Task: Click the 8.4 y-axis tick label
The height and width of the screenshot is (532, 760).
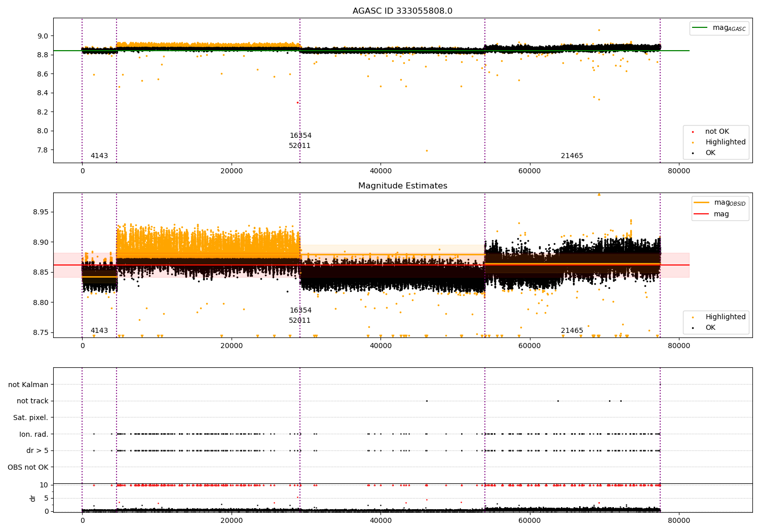Action: [43, 93]
